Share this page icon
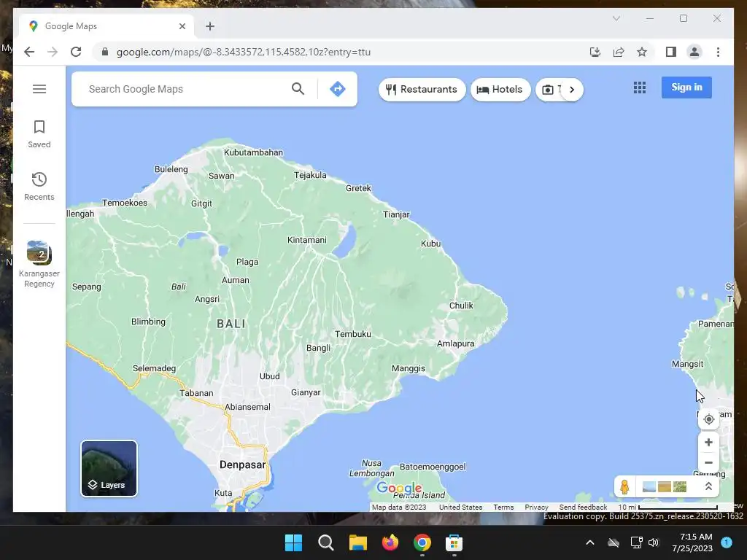747x560 pixels. (x=619, y=52)
